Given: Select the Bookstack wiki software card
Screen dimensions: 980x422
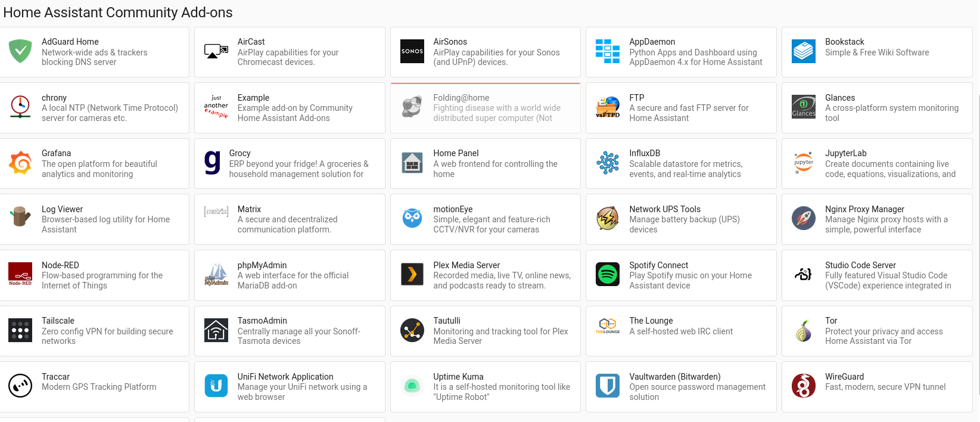Looking at the screenshot, I should (x=876, y=52).
